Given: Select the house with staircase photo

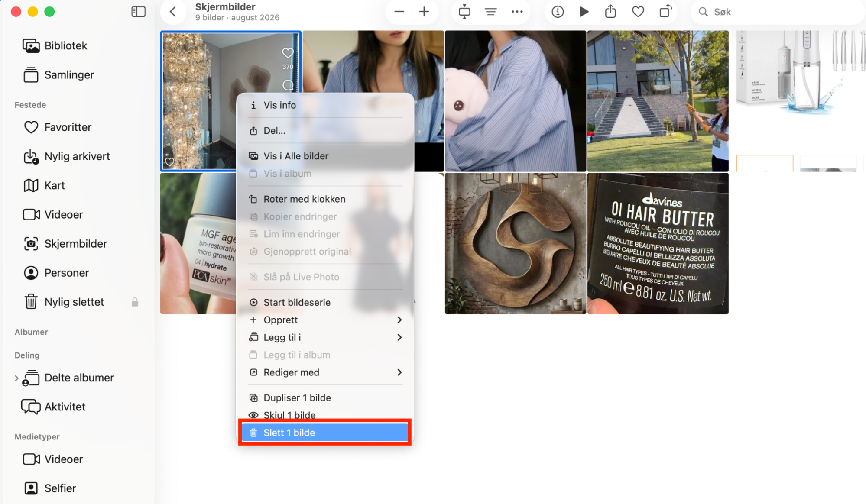Looking at the screenshot, I should 658,101.
